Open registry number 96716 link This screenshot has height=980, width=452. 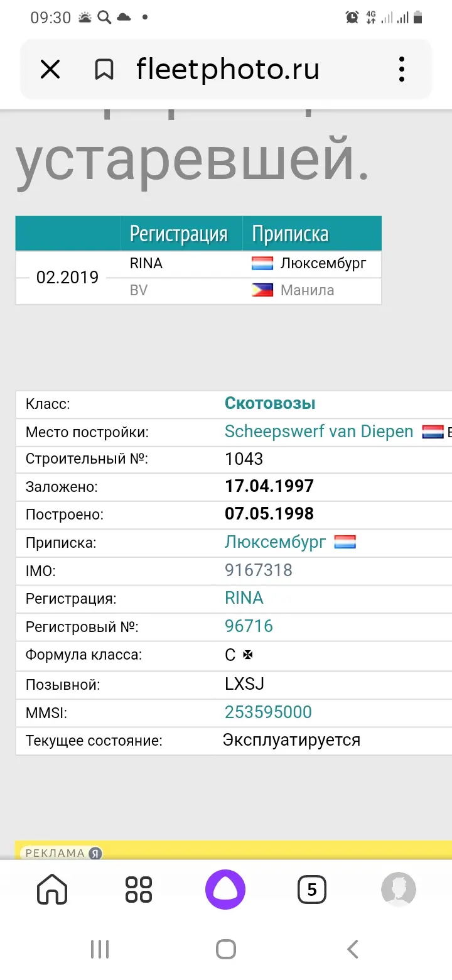pos(249,626)
